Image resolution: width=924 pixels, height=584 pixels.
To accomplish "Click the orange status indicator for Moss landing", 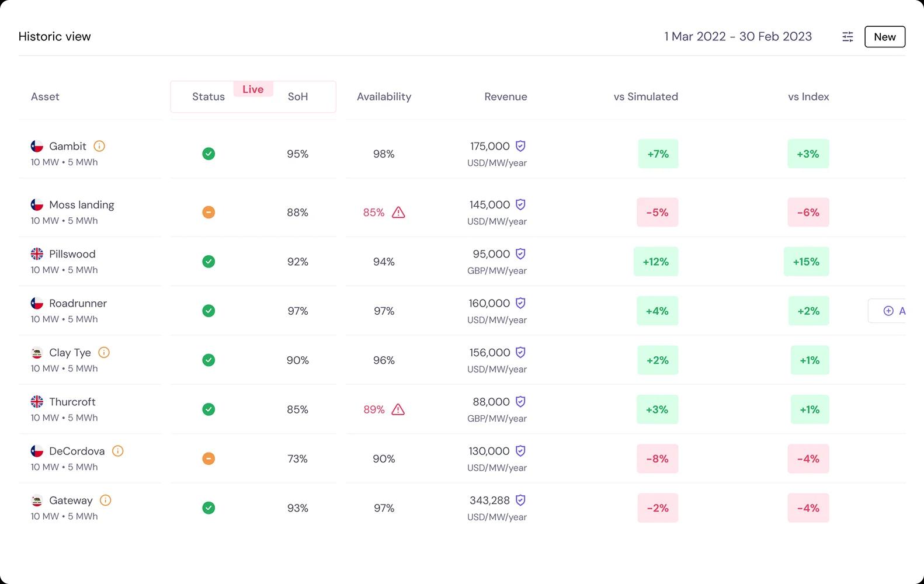I will point(209,213).
